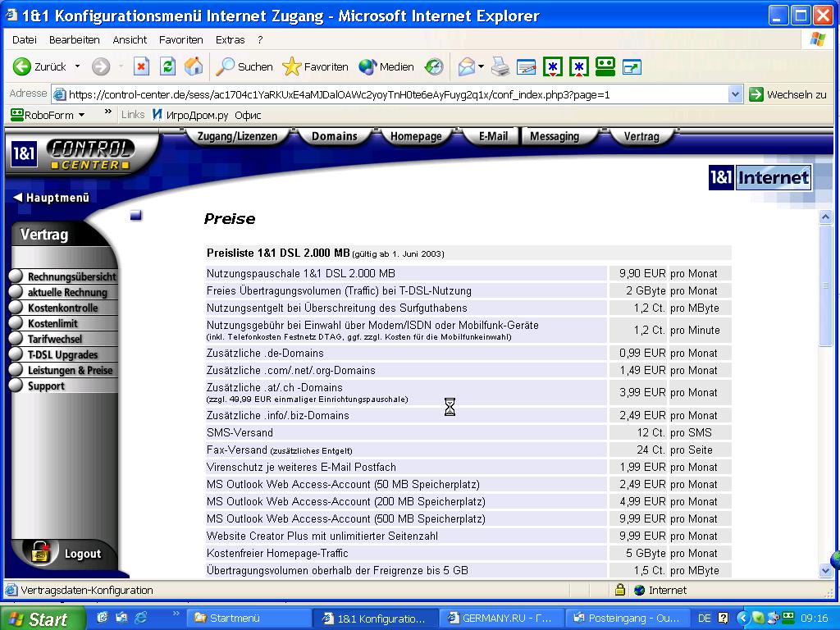Go to the Home page icon

coord(194,67)
